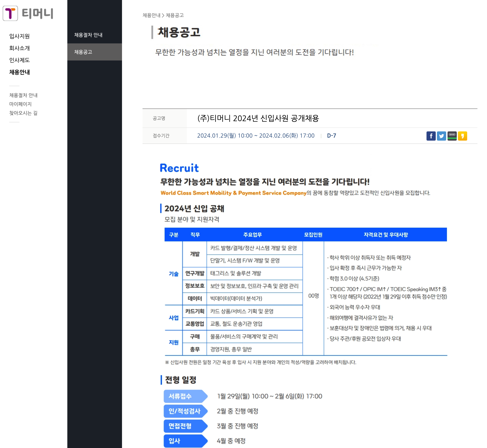
Task: Open 찾아오시는 길 link
Action: click(23, 113)
